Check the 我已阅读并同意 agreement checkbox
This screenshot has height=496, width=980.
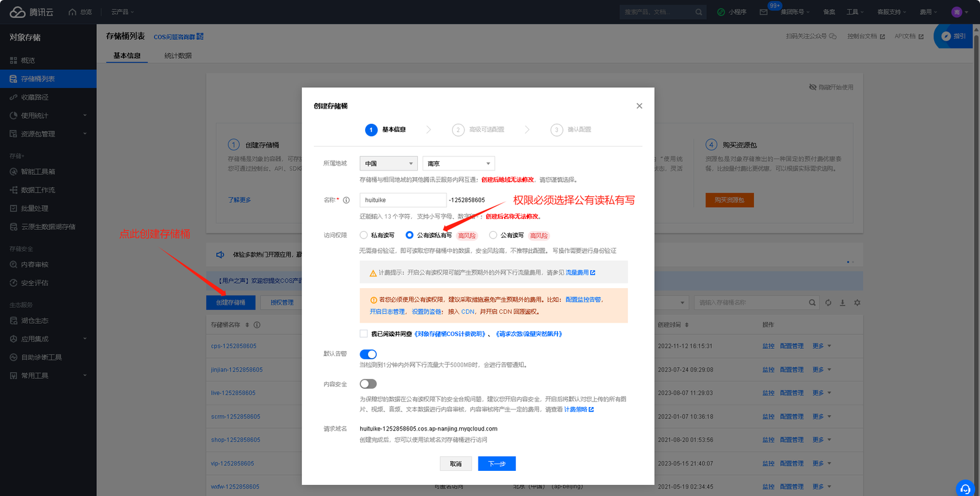tap(364, 334)
